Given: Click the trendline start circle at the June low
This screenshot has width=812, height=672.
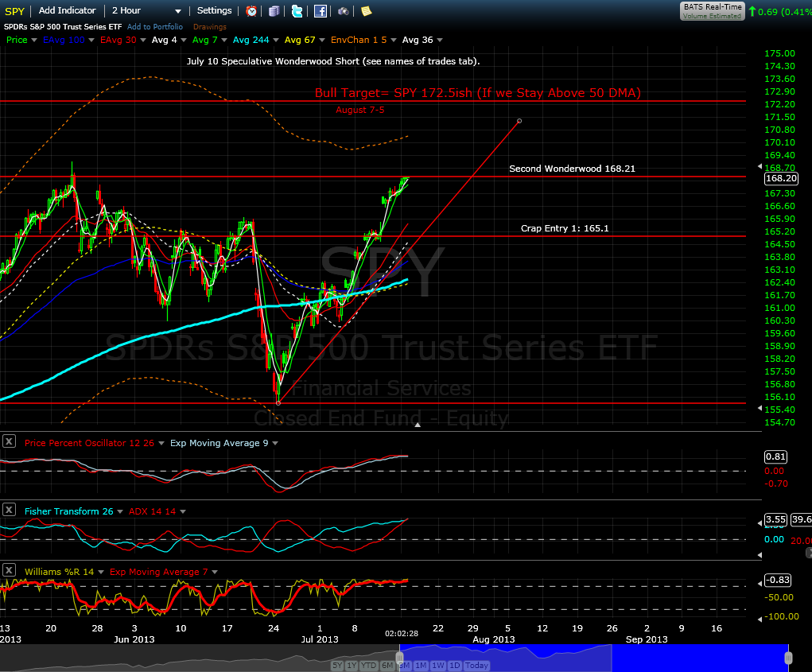Looking at the screenshot, I should coord(278,402).
